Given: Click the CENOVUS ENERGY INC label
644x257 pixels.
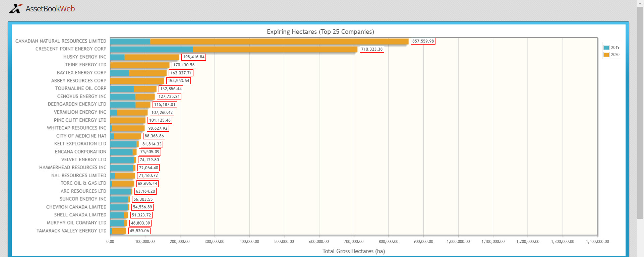Looking at the screenshot, I should [82, 97].
